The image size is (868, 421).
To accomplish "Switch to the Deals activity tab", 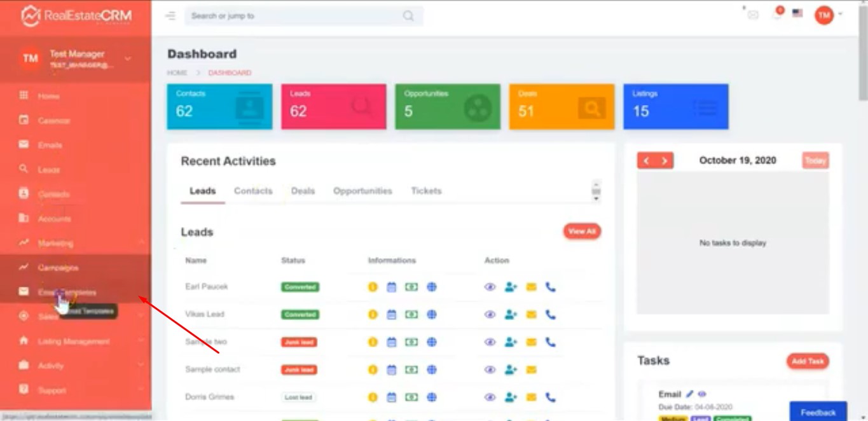I will coord(303,191).
